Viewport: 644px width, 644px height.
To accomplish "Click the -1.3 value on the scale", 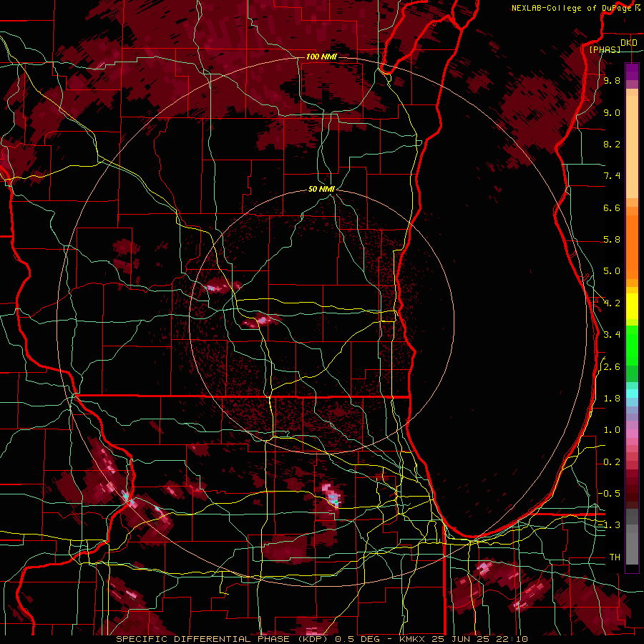I will point(609,525).
